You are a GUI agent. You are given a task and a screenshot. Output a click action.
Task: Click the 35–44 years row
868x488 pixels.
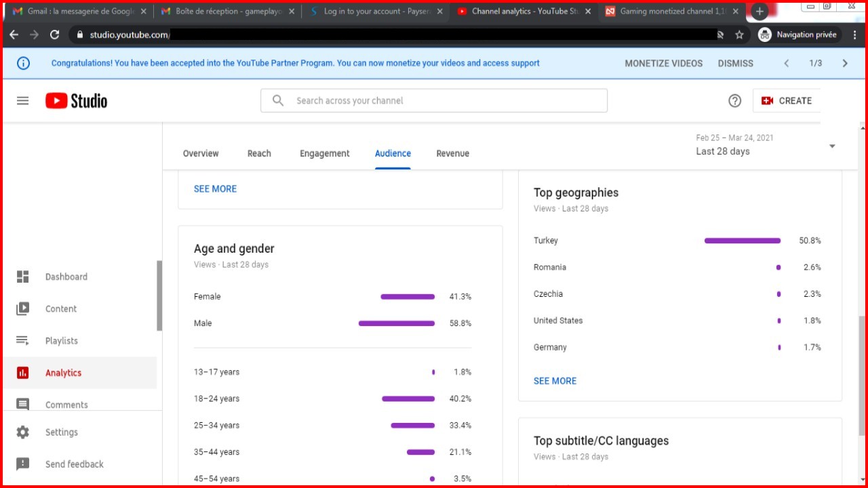click(x=333, y=452)
